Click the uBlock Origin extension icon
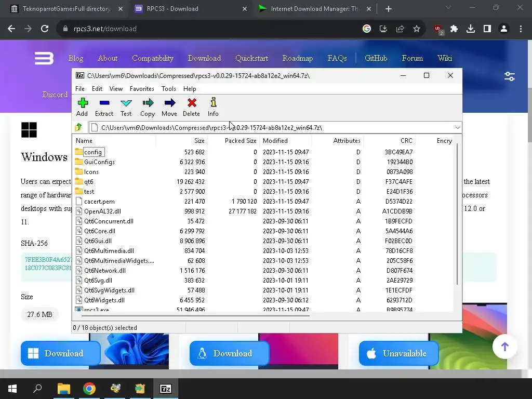This screenshot has width=532, height=399. coord(438,30)
